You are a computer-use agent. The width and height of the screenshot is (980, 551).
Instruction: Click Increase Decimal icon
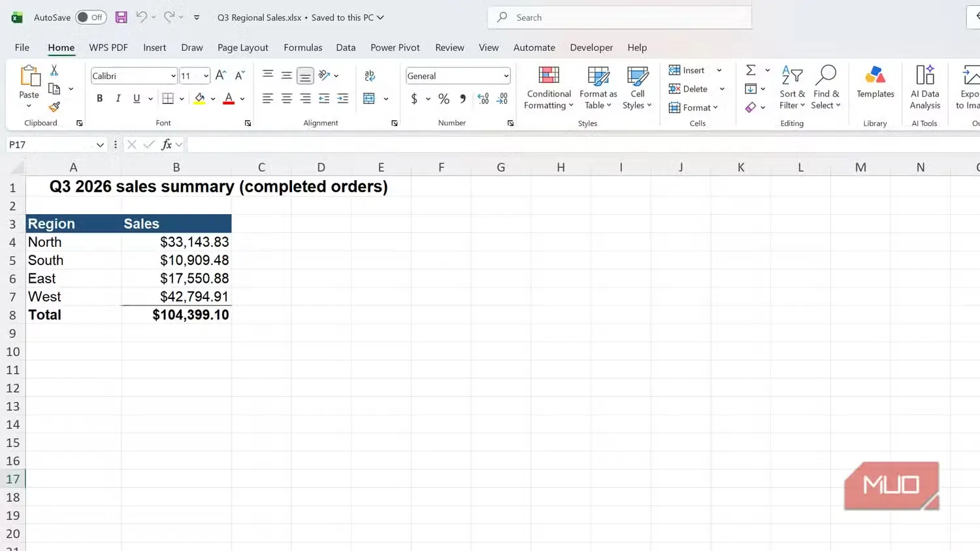pos(483,99)
